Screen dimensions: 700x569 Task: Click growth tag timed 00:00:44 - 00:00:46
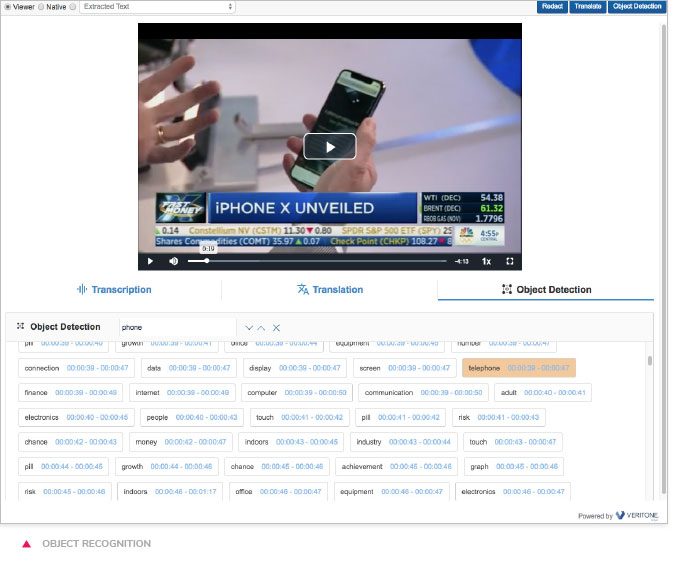[x=167, y=466]
